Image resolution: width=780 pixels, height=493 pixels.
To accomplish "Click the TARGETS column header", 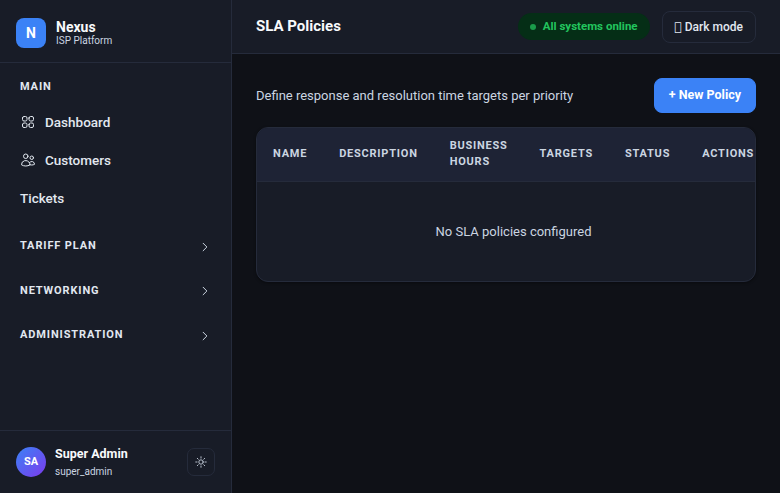I will tap(566, 153).
